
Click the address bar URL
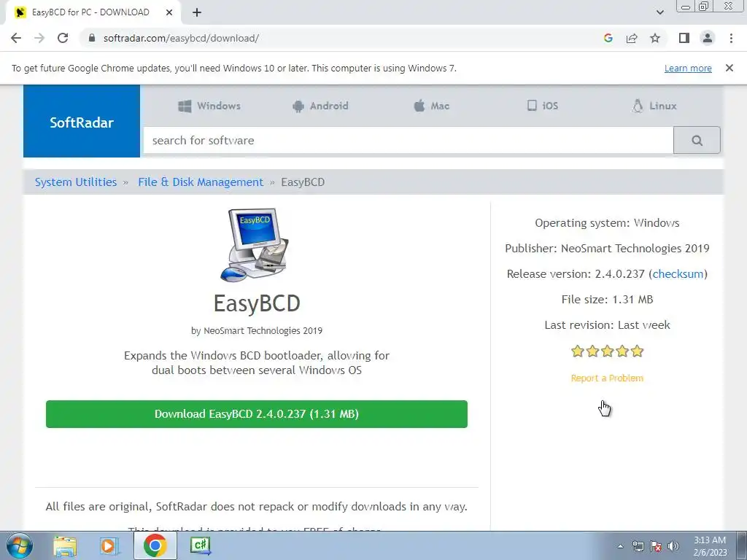181,38
